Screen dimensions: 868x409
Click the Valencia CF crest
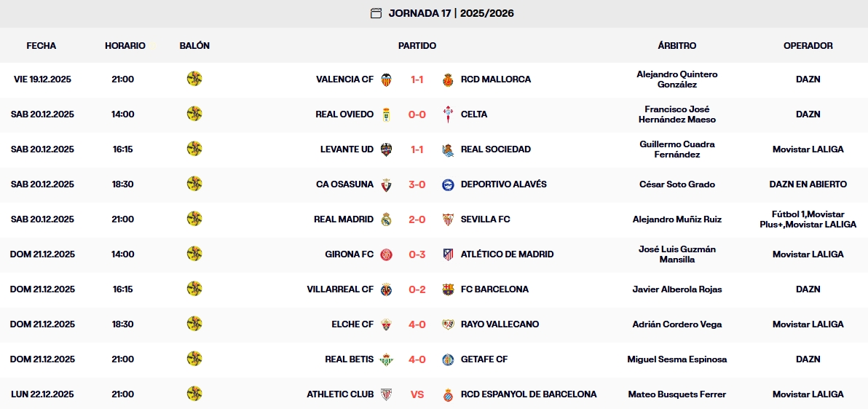click(x=386, y=79)
